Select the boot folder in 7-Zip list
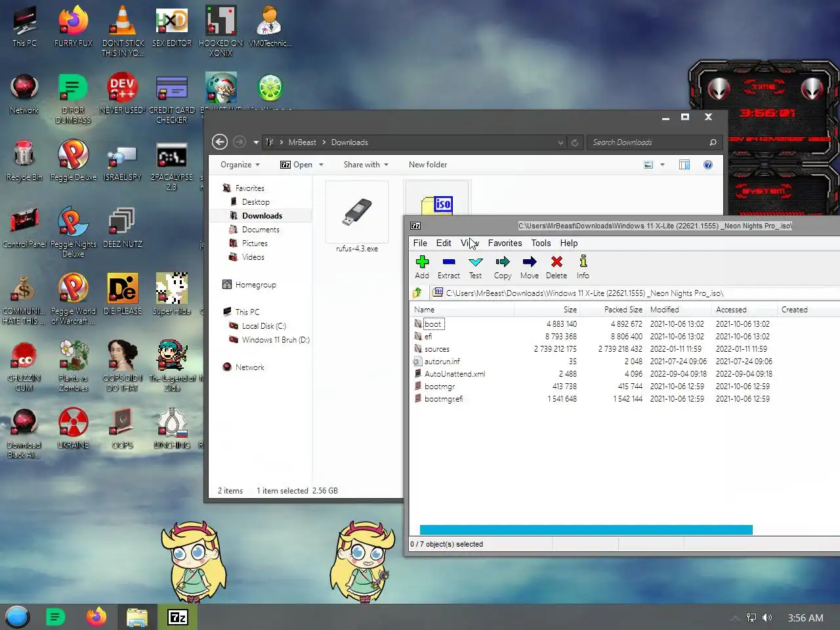 coord(433,324)
